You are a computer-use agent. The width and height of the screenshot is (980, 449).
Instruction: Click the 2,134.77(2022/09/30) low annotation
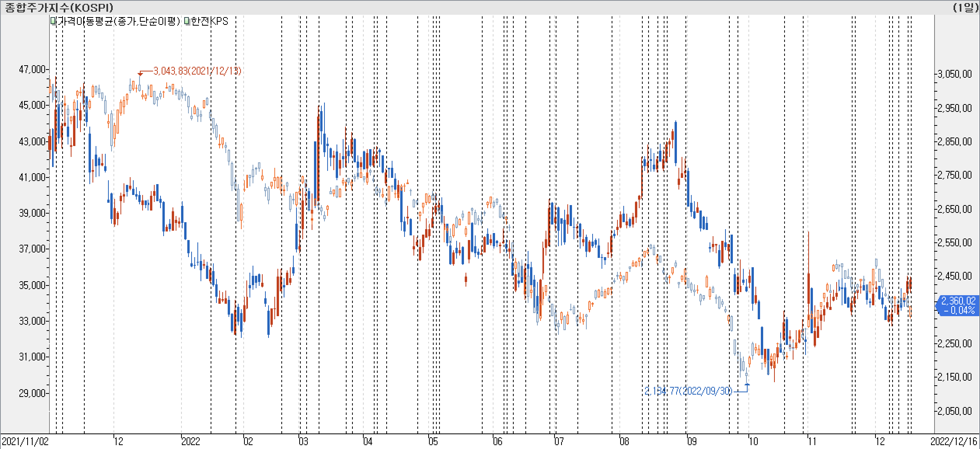pos(688,391)
